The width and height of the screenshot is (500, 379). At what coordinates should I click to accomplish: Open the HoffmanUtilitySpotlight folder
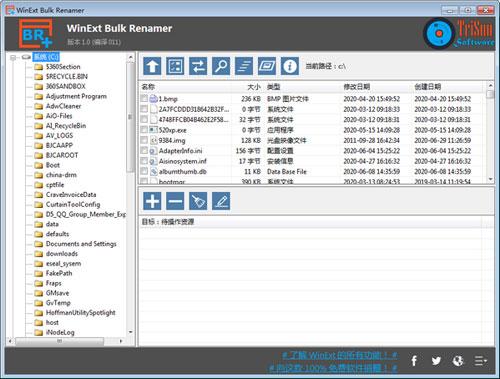[81, 313]
